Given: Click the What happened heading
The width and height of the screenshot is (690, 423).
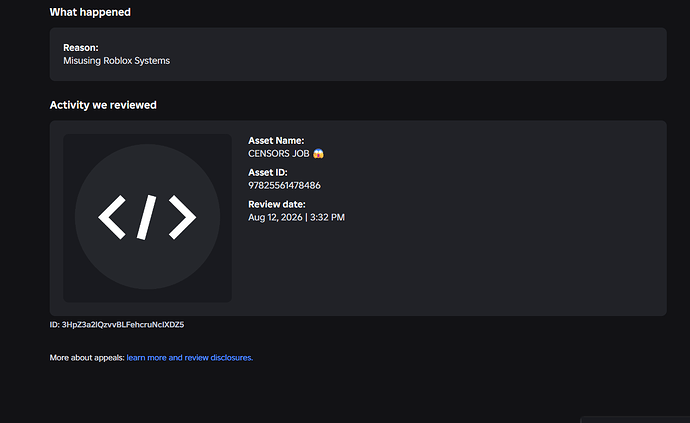Looking at the screenshot, I should click(90, 12).
